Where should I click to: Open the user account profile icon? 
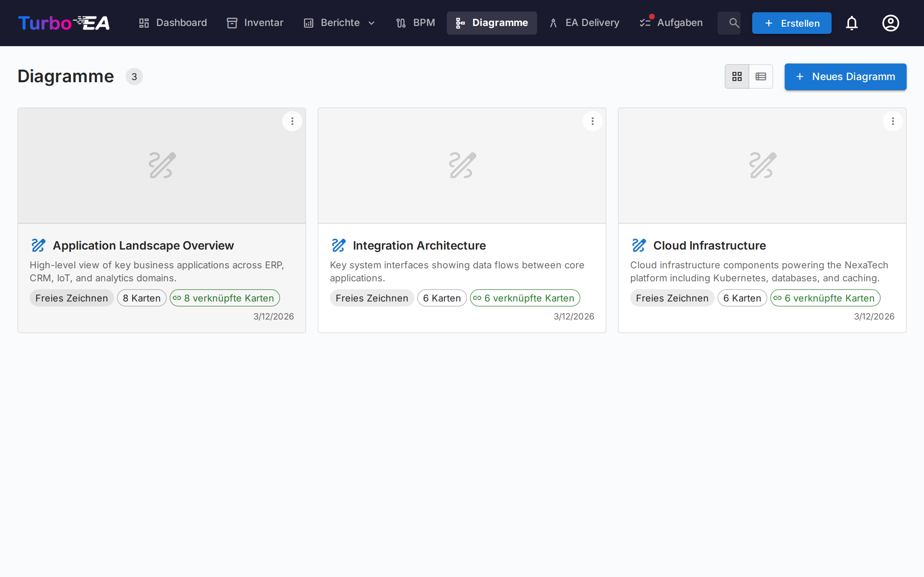point(890,23)
